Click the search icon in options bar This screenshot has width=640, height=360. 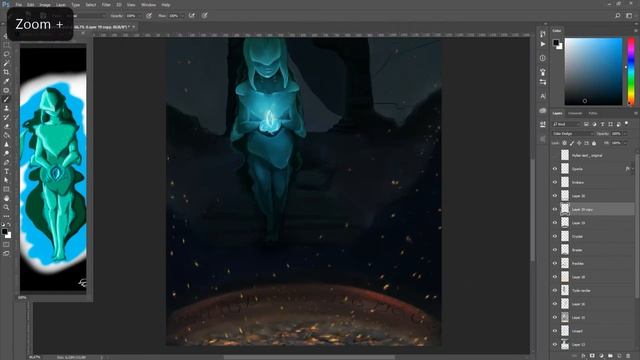coord(618,16)
